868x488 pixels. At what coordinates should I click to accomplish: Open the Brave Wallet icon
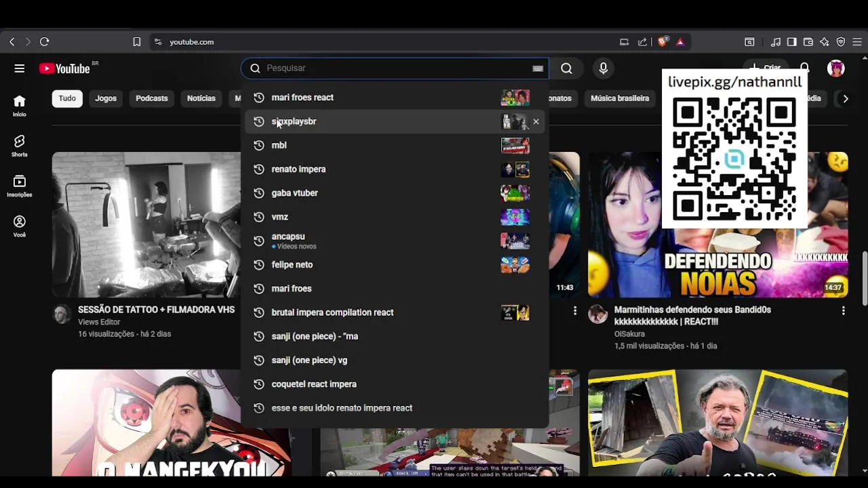(808, 42)
